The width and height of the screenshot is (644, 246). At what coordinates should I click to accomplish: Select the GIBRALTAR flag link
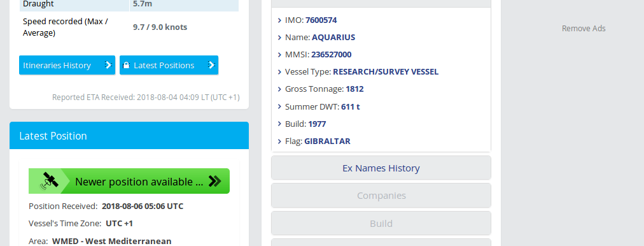327,141
